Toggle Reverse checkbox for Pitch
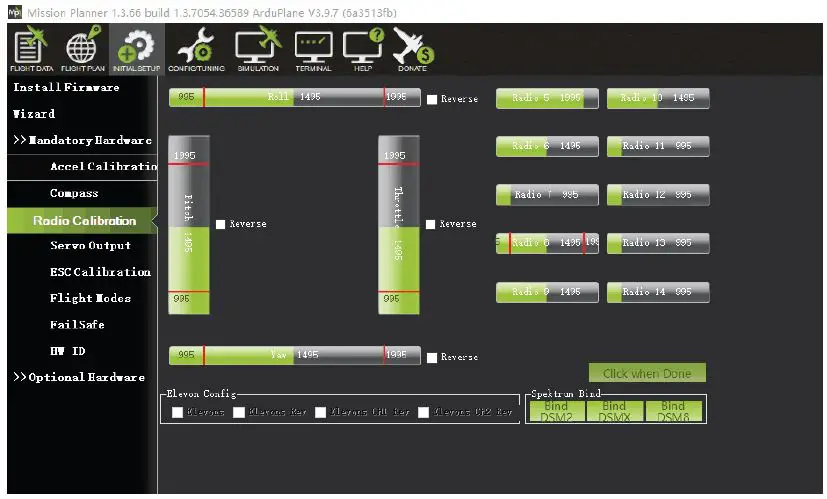This screenshot has height=499, width=827. click(220, 224)
